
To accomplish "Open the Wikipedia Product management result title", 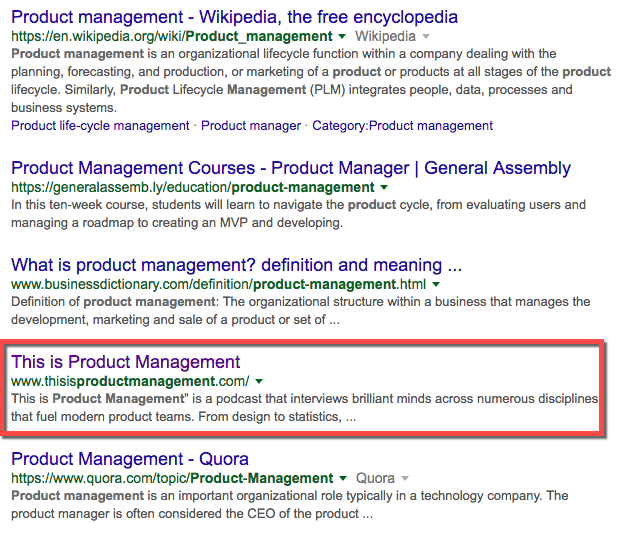I will pyautogui.click(x=234, y=17).
